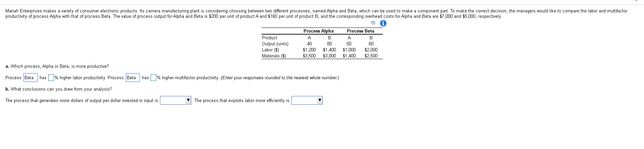Click the Labor ($) row label
Image resolution: width=644 pixels, height=149 pixels.
pyautogui.click(x=270, y=50)
